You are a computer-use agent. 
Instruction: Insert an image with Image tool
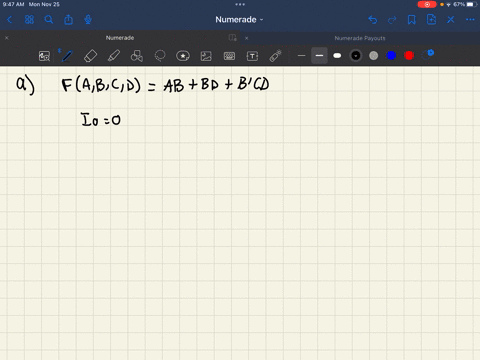(206, 56)
